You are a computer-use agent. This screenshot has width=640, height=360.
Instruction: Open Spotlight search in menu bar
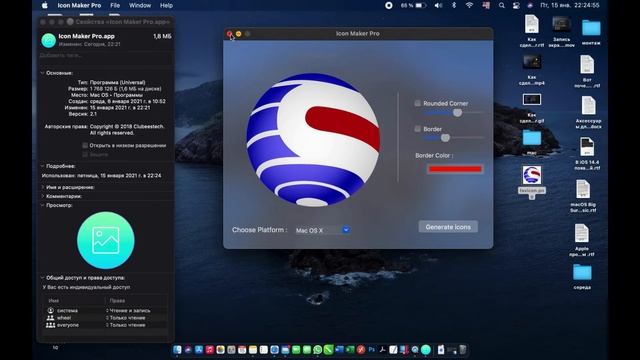502,5
